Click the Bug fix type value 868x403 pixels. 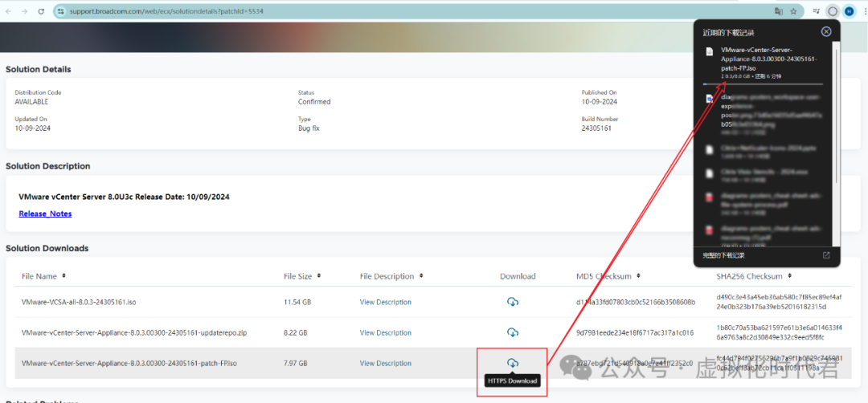(x=309, y=128)
